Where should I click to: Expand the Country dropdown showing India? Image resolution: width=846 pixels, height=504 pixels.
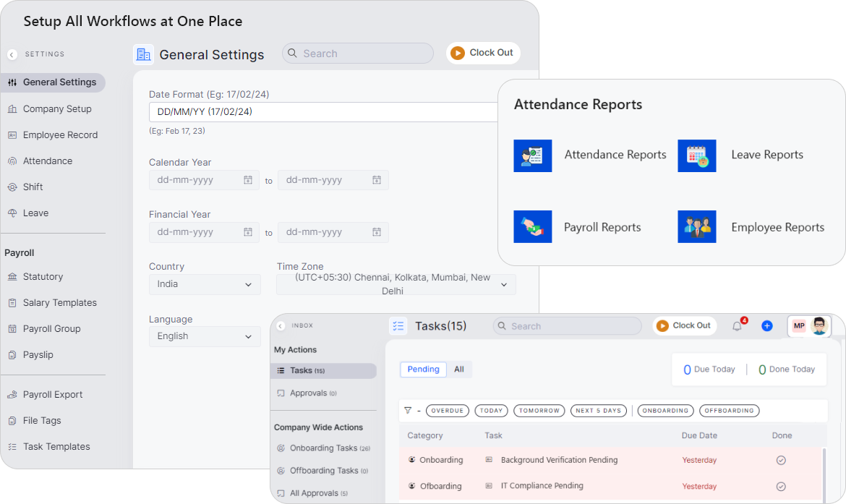pyautogui.click(x=205, y=284)
